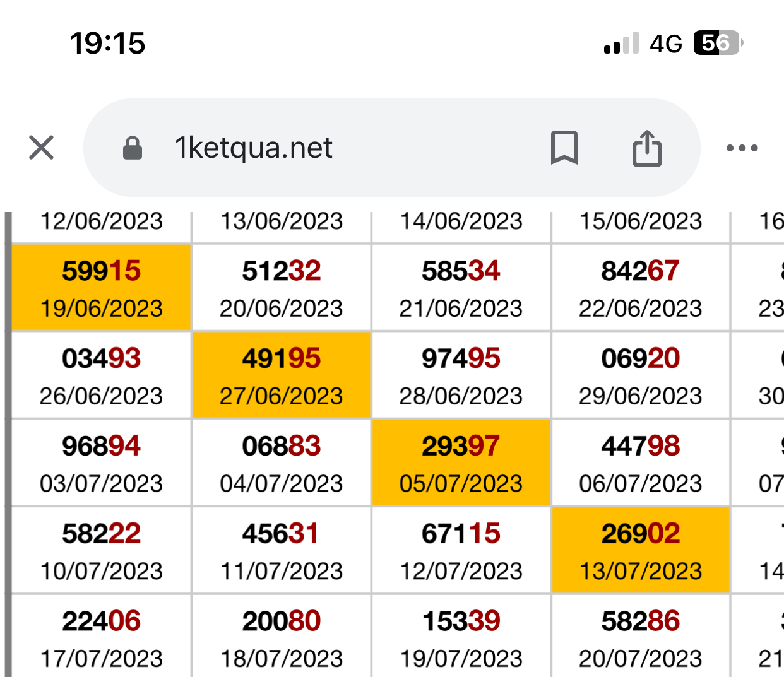
Task: Open the three-dot more options menu
Action: click(742, 148)
